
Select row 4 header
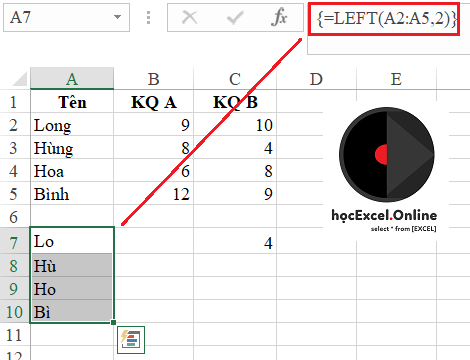[x=15, y=170]
